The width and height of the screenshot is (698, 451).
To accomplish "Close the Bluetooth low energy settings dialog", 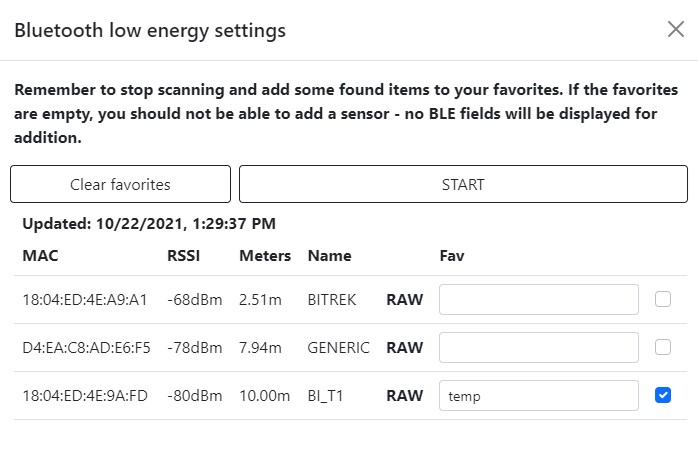I will [x=675, y=29].
